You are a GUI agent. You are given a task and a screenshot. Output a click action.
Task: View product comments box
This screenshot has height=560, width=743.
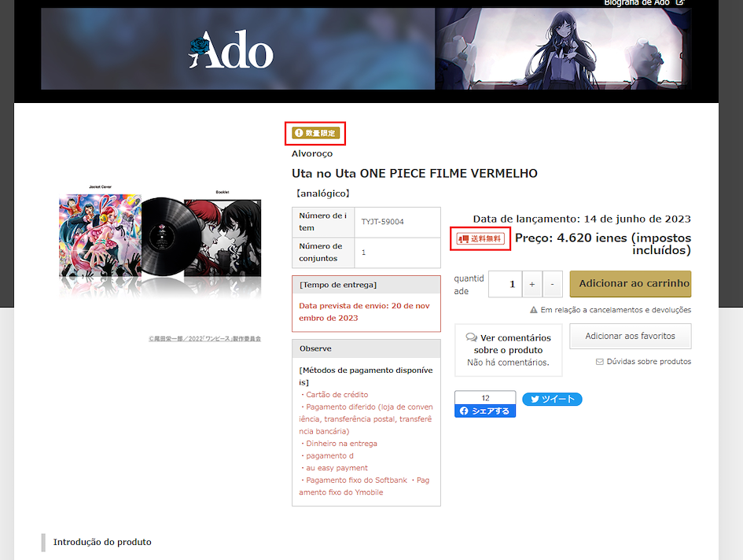pyautogui.click(x=509, y=350)
